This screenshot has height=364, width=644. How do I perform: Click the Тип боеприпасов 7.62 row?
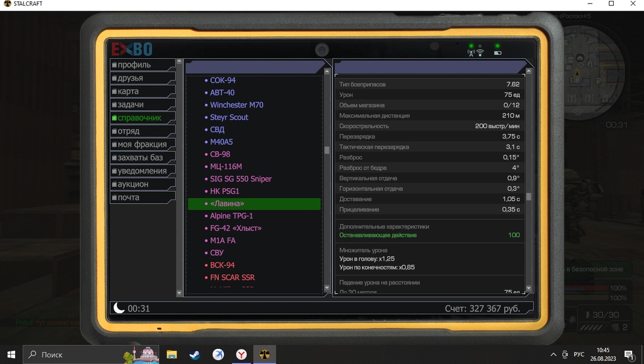pos(430,84)
